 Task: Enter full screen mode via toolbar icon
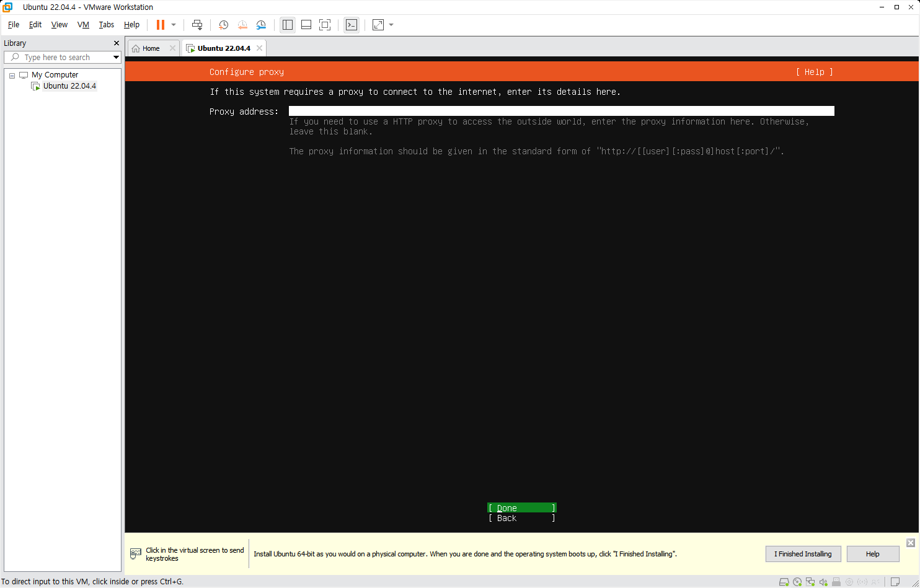[325, 25]
